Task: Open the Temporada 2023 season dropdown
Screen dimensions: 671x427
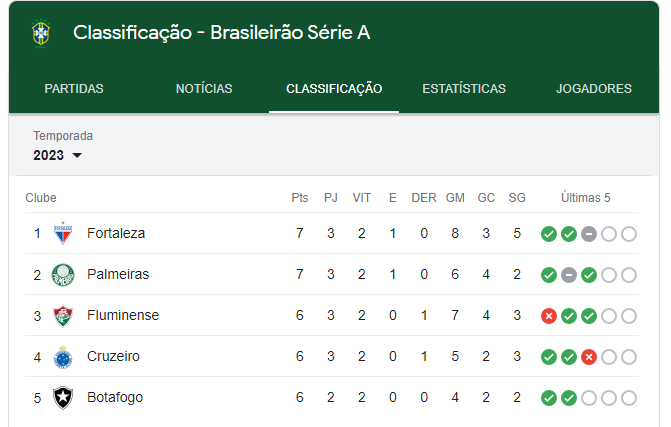Action: [57, 155]
